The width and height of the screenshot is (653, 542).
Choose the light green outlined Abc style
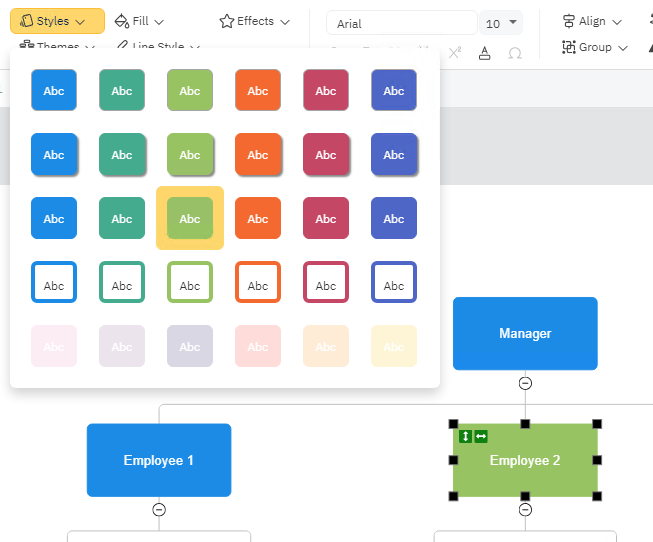click(x=190, y=282)
